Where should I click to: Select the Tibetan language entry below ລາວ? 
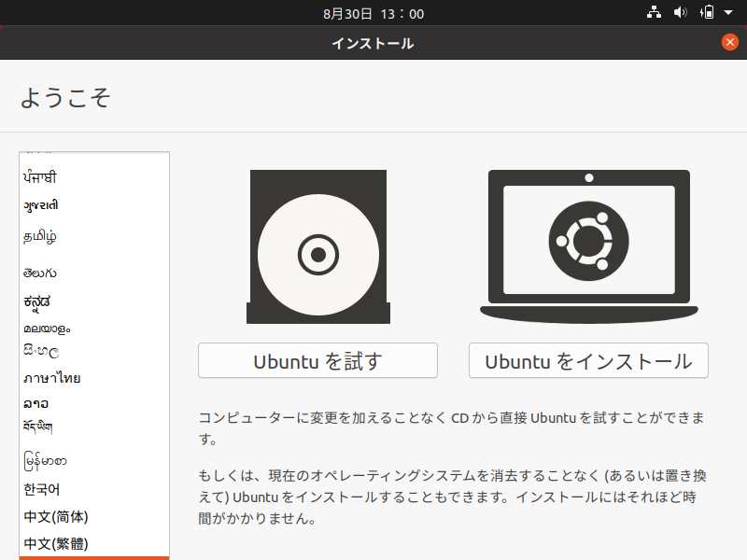[x=94, y=427]
